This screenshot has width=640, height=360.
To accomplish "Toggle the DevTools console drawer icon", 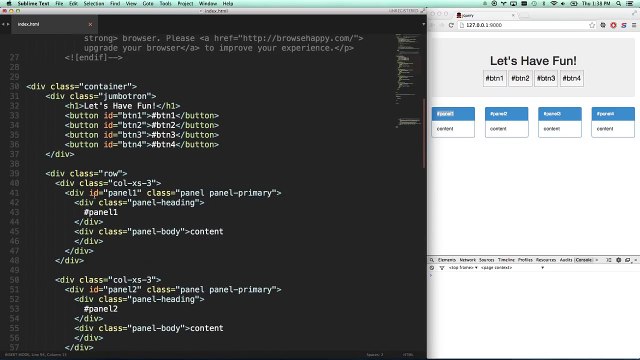I will point(609,260).
